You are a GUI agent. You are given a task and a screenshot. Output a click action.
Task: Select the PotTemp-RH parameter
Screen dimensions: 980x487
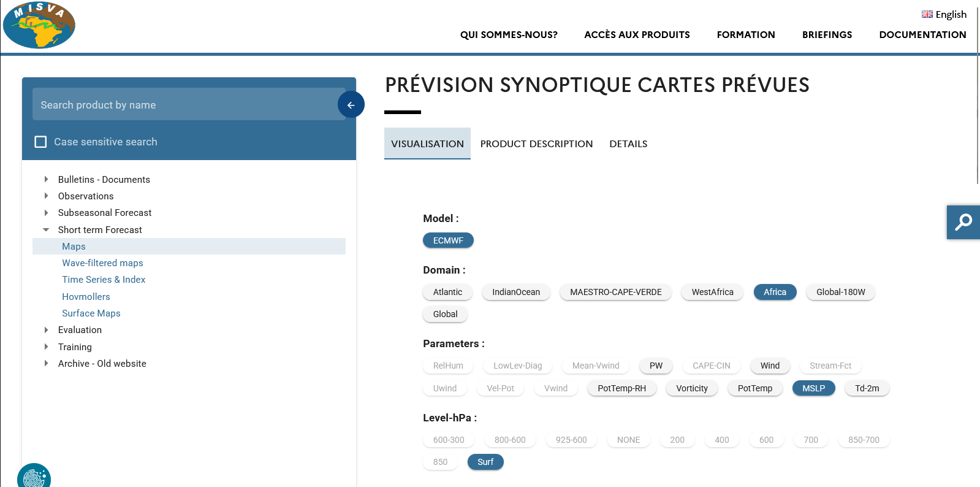[621, 388]
